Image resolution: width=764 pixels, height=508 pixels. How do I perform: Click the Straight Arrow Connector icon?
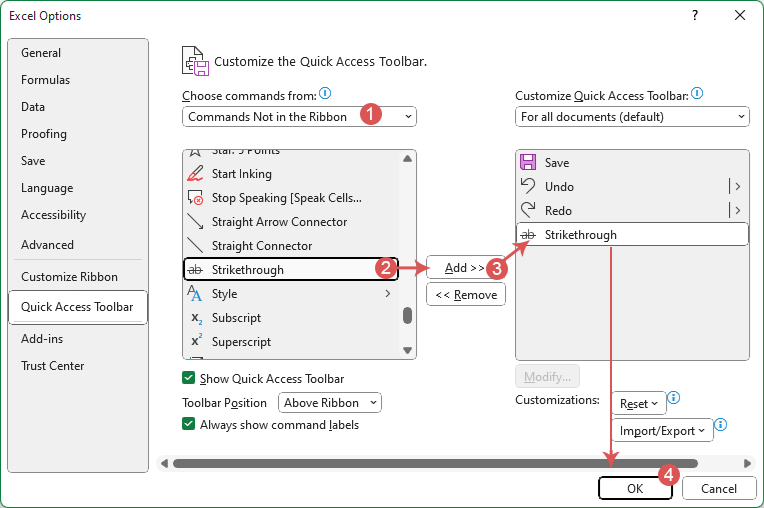point(195,222)
